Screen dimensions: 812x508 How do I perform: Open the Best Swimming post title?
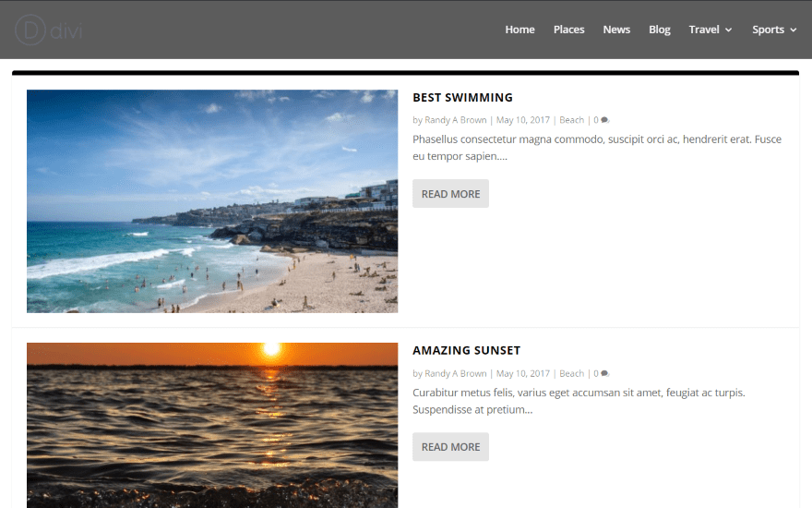pyautogui.click(x=462, y=98)
